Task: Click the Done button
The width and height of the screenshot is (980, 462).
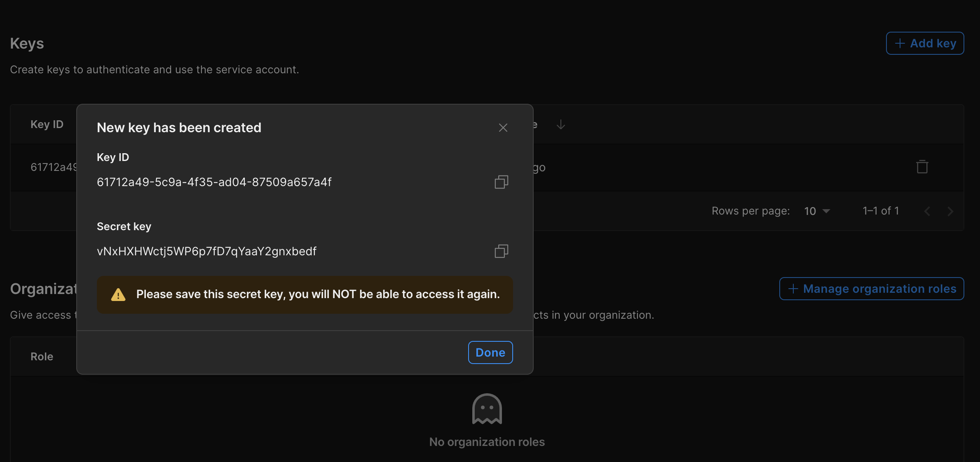Action: (490, 352)
